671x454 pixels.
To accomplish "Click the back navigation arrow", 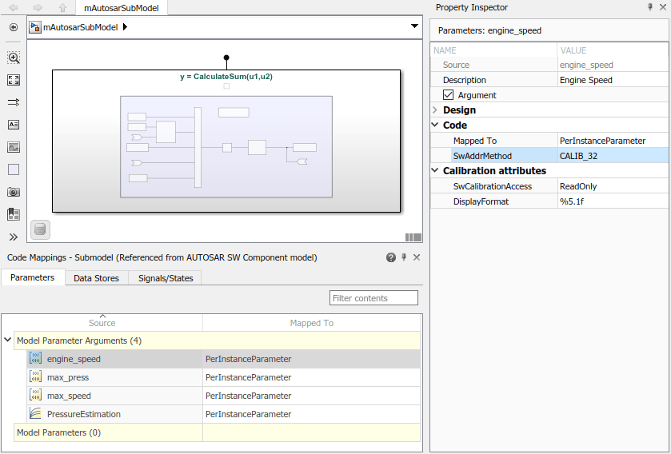I will click(13, 7).
